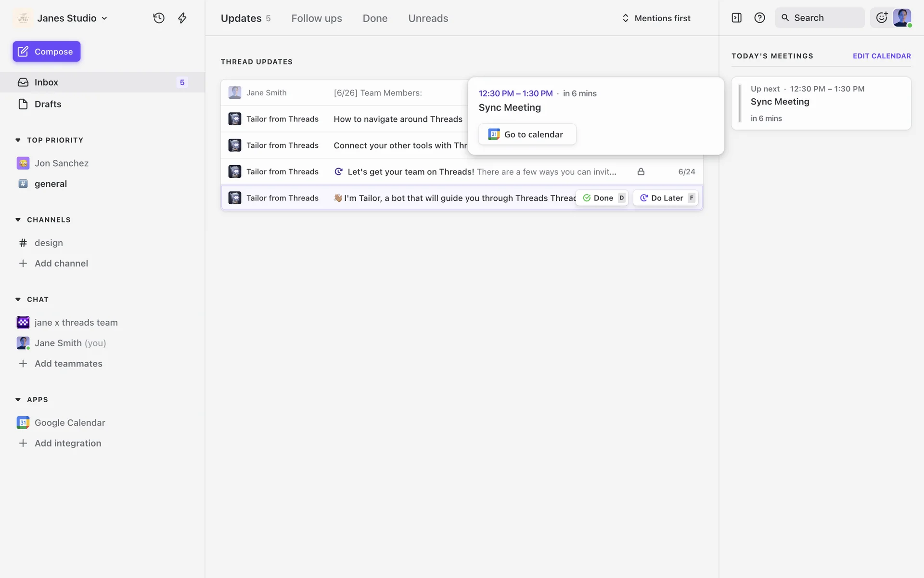This screenshot has width=924, height=578.
Task: Open the Janes Studio workspace dropdown
Action: [x=71, y=18]
